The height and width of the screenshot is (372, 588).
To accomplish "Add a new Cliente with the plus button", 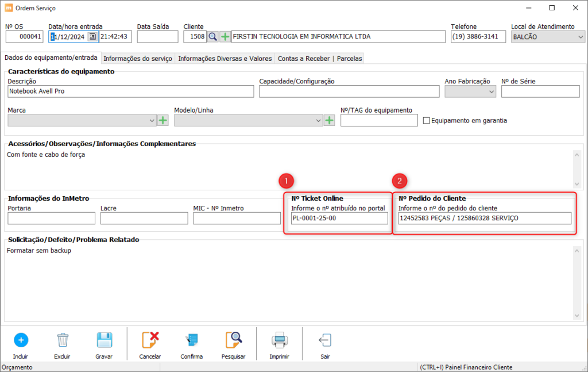I will click(x=225, y=37).
